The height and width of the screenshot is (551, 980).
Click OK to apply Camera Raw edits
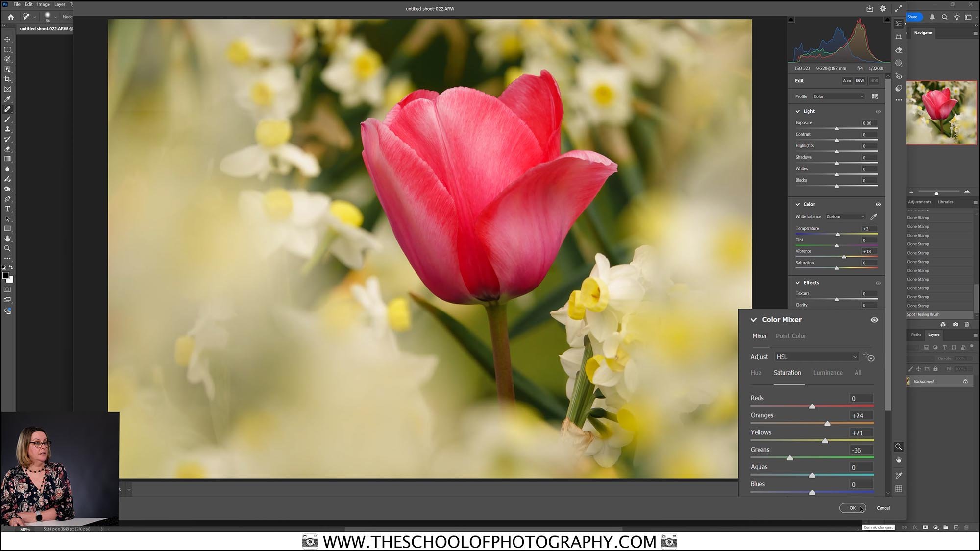[853, 508]
